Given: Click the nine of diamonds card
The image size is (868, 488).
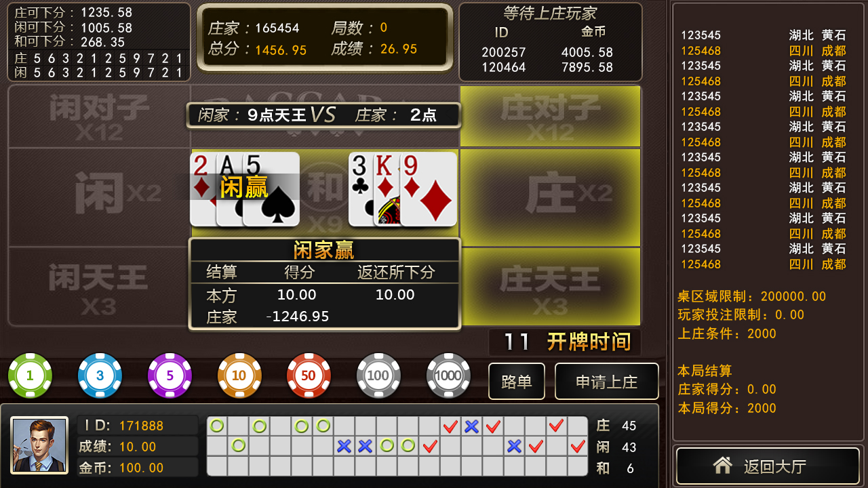Looking at the screenshot, I should tap(429, 189).
